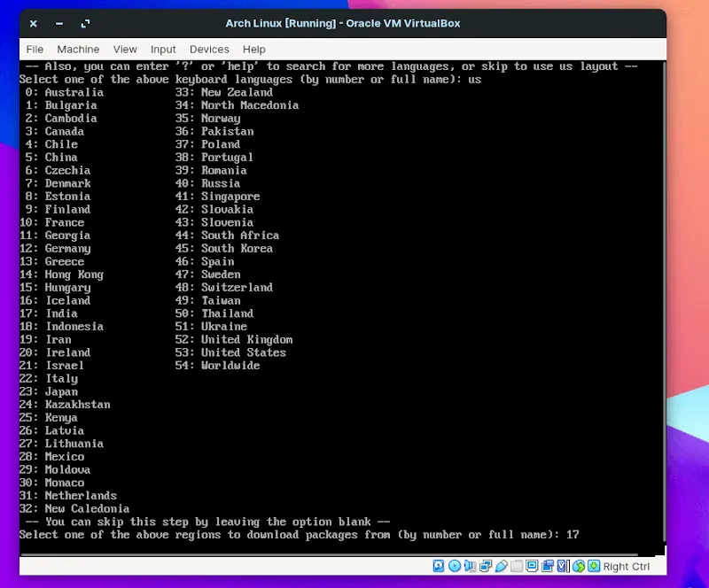Open the network adapter status icon
This screenshot has height=588, width=709.
486,566
